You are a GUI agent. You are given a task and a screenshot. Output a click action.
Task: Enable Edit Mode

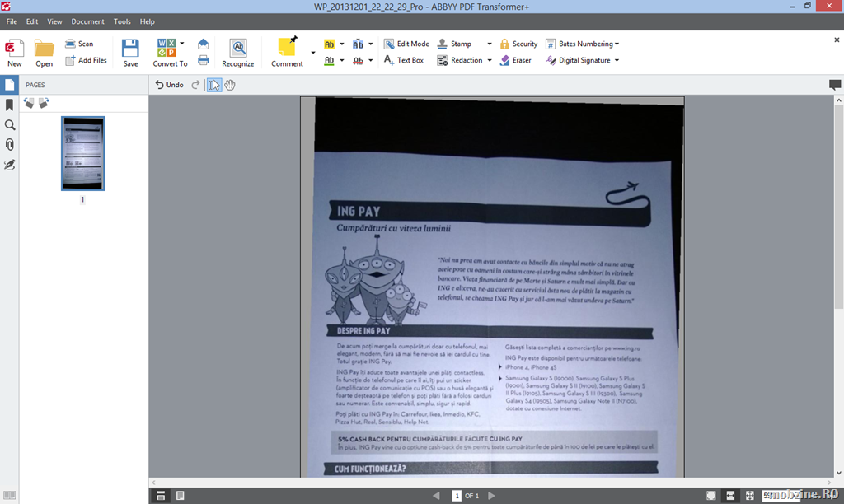(x=406, y=44)
